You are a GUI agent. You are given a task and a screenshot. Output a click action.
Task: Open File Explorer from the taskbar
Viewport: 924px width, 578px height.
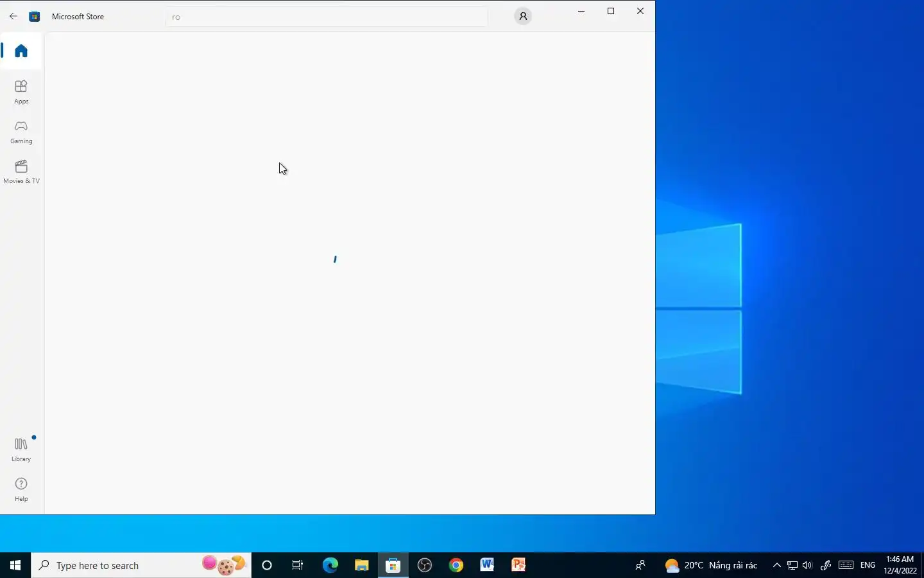coord(361,565)
